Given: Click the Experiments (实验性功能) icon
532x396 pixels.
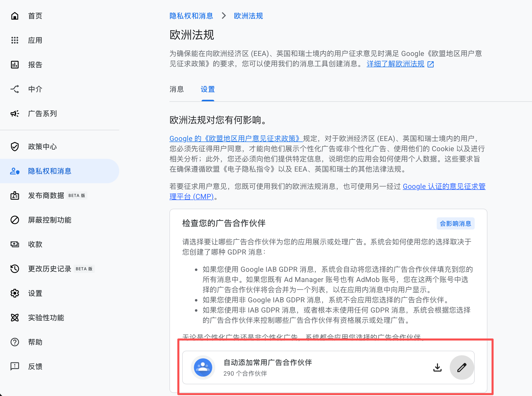Looking at the screenshot, I should [15, 318].
